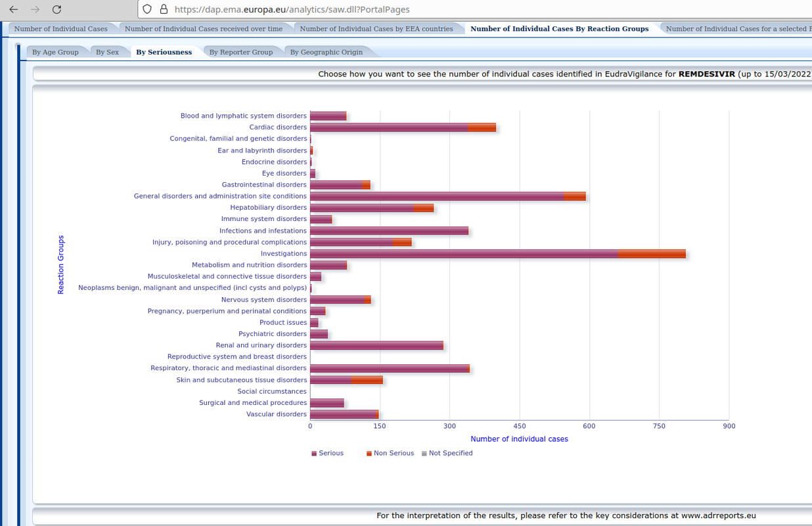Click the Renal and urinary disorders label

pos(261,345)
